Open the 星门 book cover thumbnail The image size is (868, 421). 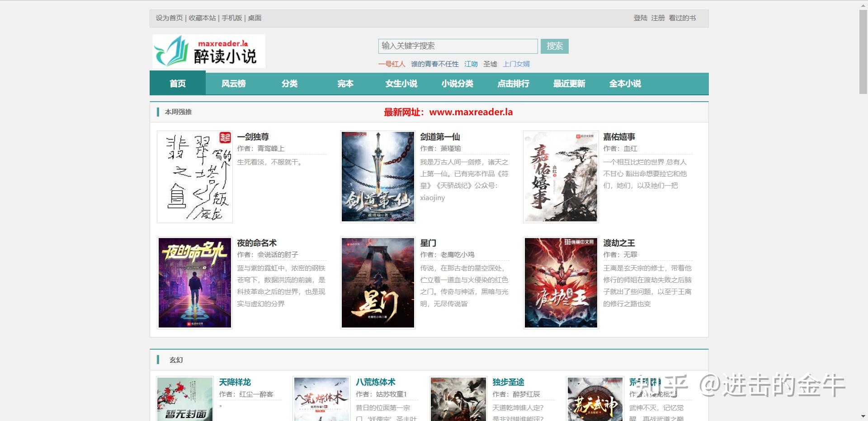pos(378,283)
